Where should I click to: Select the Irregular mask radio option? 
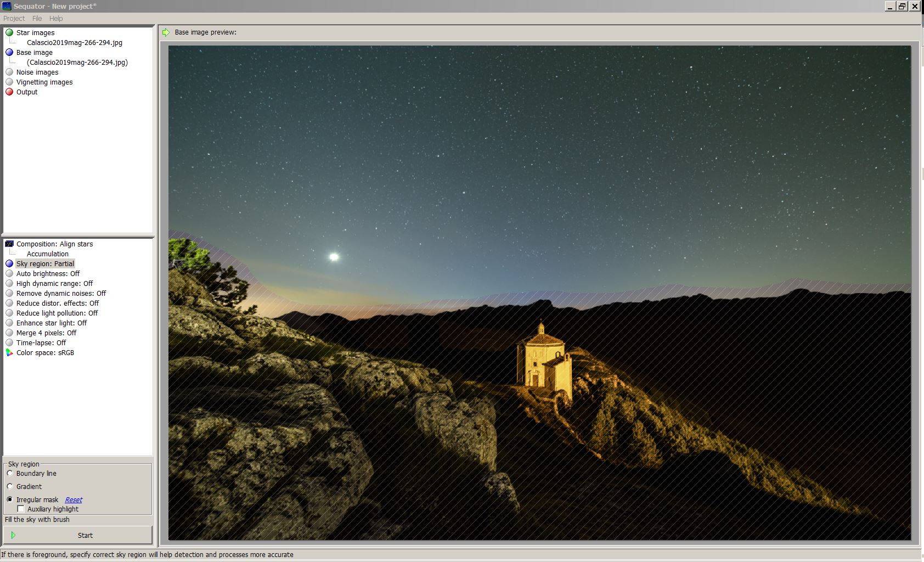(10, 499)
